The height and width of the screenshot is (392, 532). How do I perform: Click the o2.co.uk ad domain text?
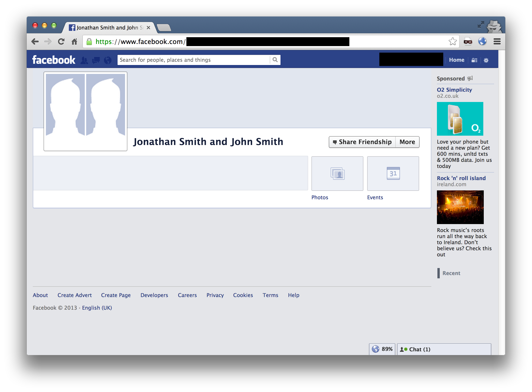point(448,96)
